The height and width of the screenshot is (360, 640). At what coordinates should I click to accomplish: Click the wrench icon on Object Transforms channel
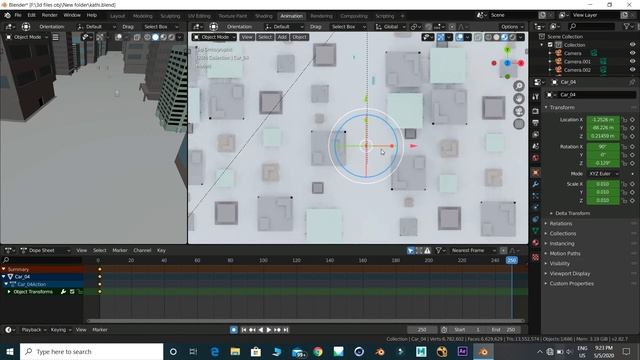click(x=63, y=292)
